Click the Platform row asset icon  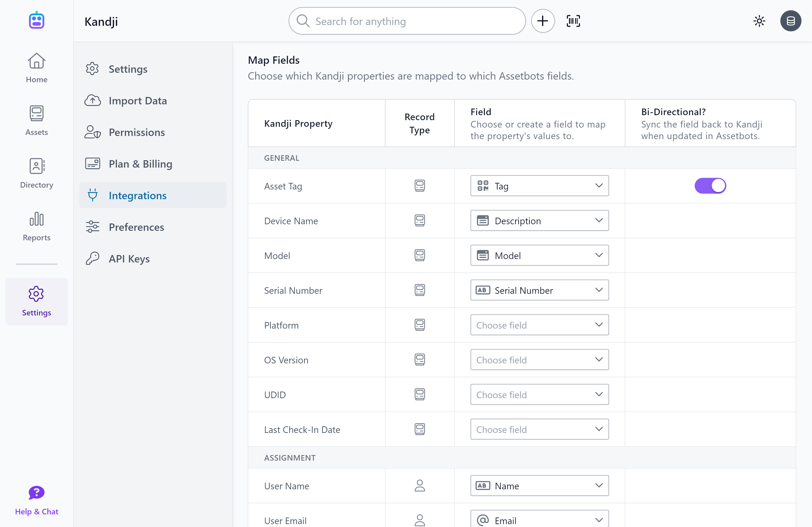[420, 325]
